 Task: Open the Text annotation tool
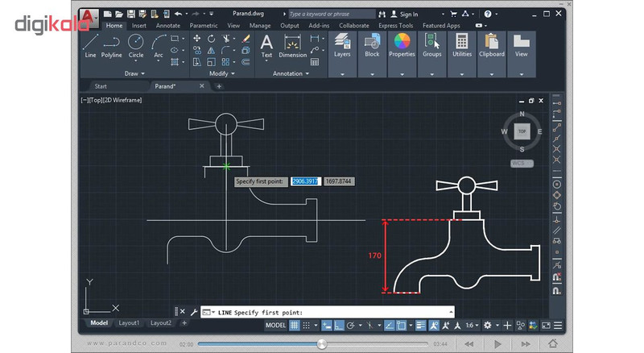tap(266, 46)
